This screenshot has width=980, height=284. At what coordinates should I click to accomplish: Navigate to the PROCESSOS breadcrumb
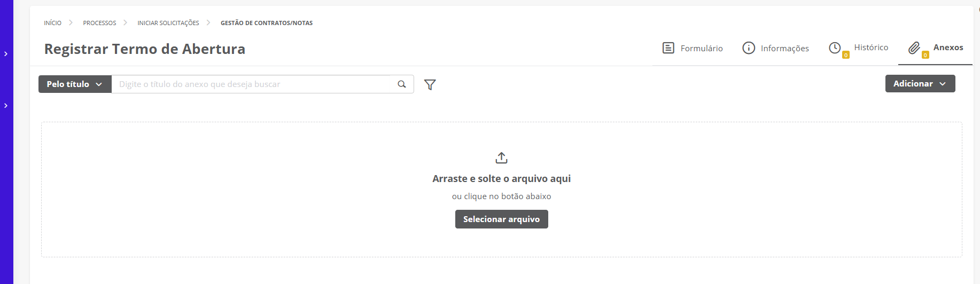tap(99, 23)
